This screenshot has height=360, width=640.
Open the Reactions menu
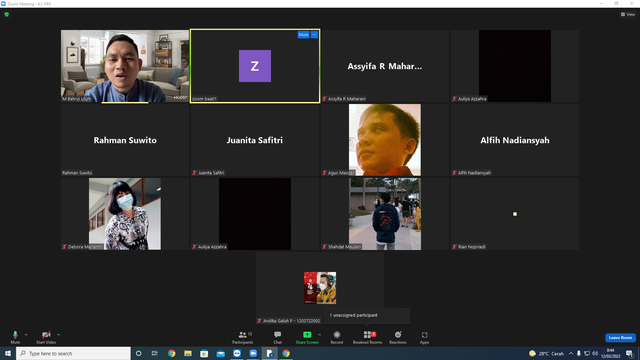(398, 337)
